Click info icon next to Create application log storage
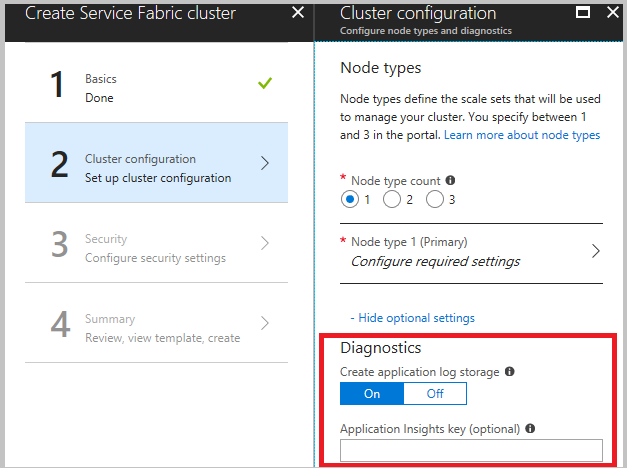Screen dimensions: 627x468 coord(510,372)
